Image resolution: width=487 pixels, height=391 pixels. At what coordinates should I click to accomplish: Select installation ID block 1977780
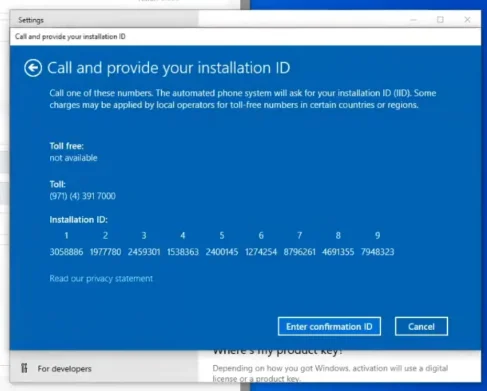105,252
